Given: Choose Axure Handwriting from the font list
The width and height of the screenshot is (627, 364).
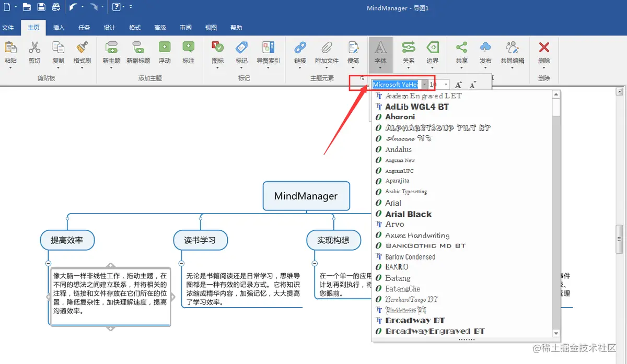Looking at the screenshot, I should click(x=417, y=235).
